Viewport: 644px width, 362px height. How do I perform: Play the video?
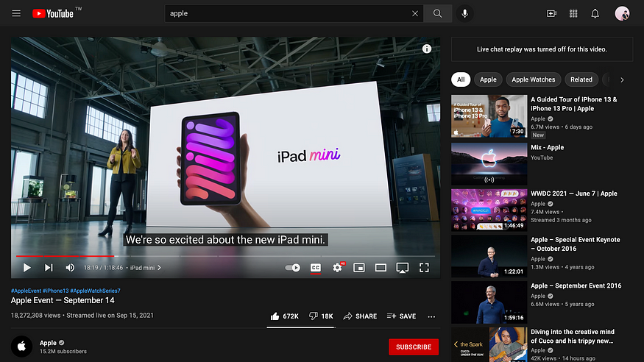(x=26, y=268)
